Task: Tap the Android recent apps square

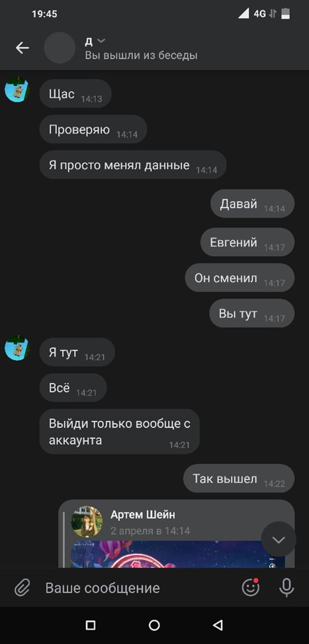Action: pos(90,625)
